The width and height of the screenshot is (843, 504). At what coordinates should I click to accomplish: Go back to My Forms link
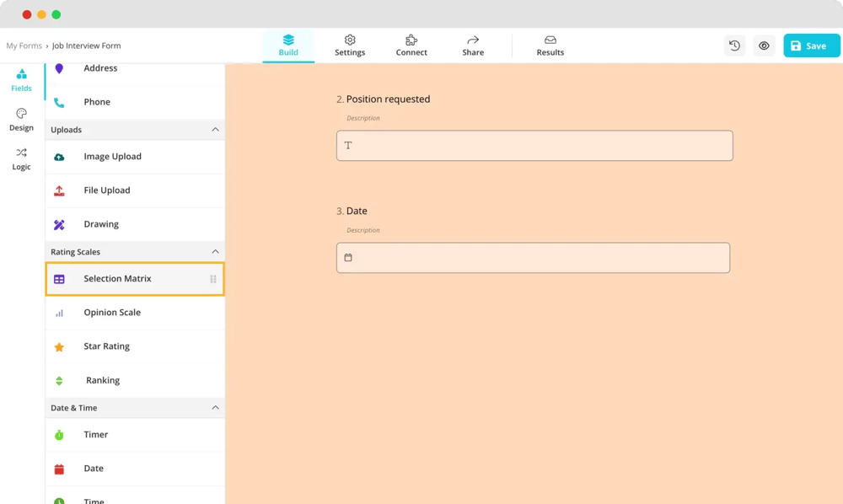24,46
